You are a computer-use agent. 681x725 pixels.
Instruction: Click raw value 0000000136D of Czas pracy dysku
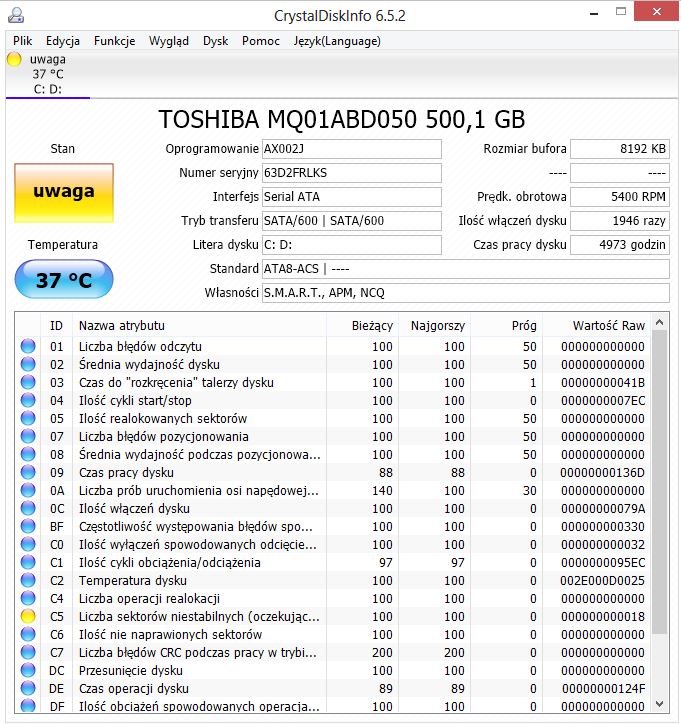coord(602,473)
